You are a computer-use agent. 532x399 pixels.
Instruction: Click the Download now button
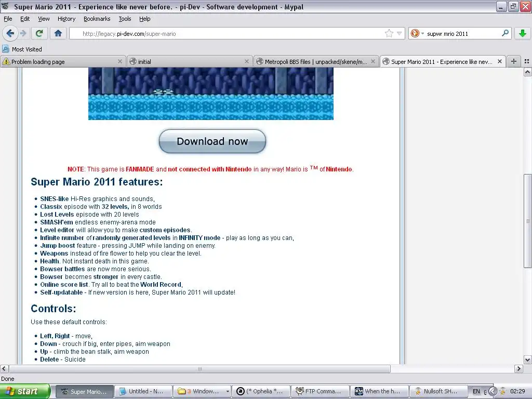(x=212, y=141)
